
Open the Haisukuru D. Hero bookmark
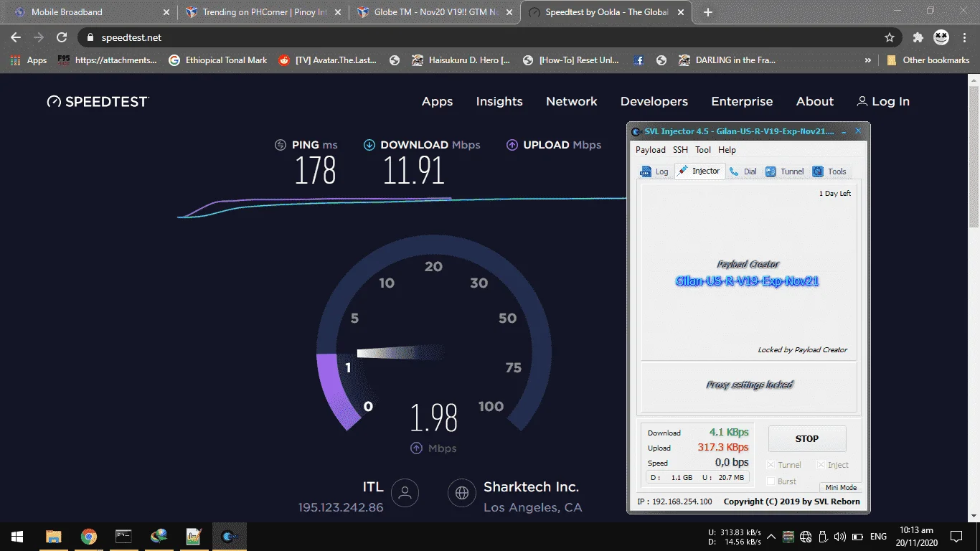pos(461,60)
